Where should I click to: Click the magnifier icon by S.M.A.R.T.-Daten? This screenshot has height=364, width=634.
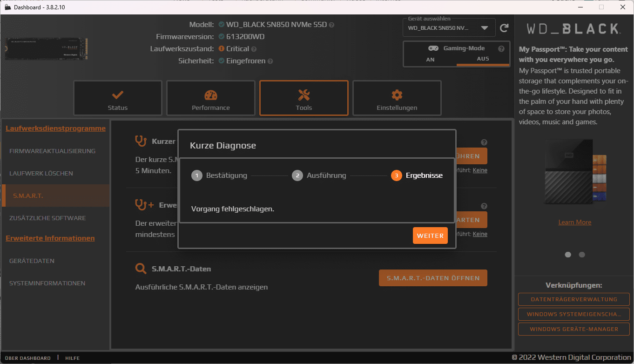click(141, 269)
